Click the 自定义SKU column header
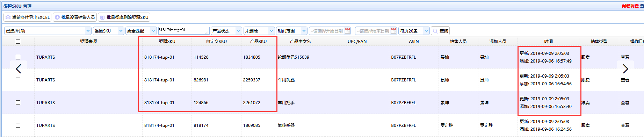Image resolution: width=644 pixels, height=137 pixels. [x=216, y=41]
